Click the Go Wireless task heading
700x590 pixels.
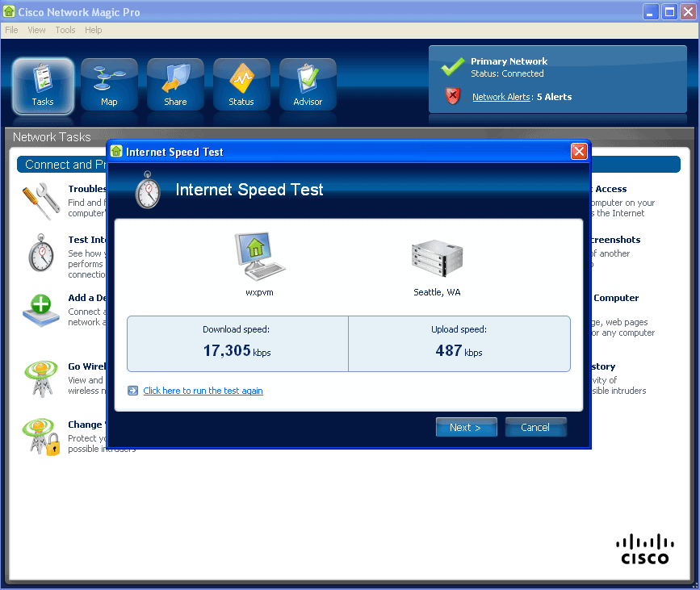[87, 366]
